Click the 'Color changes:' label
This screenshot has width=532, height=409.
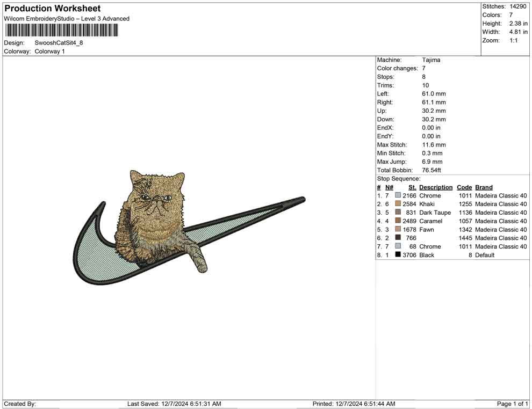pos(397,68)
